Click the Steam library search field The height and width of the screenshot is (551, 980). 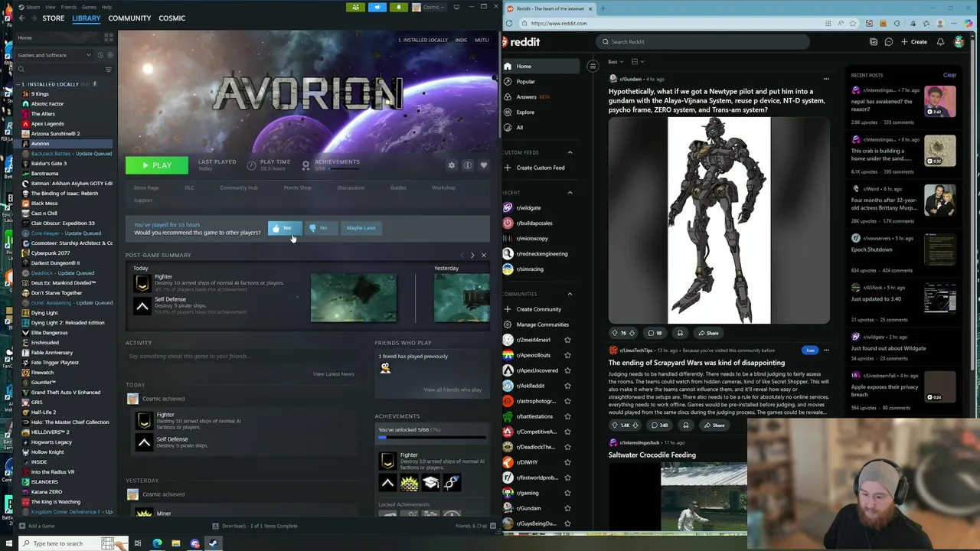coord(59,70)
